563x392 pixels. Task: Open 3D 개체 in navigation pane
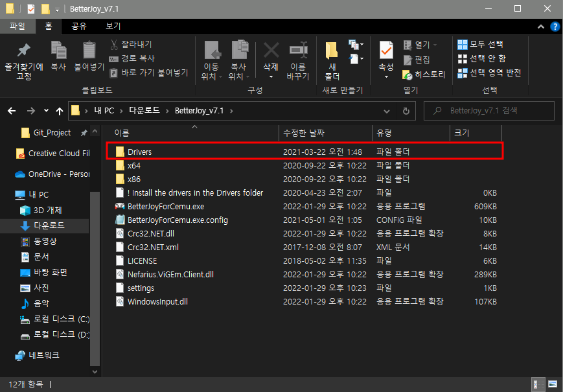[x=41, y=211]
